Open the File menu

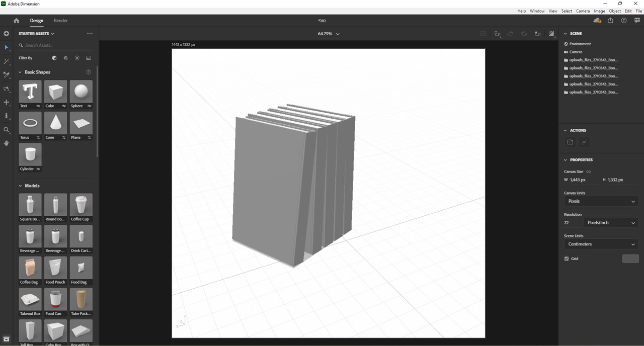click(x=639, y=11)
